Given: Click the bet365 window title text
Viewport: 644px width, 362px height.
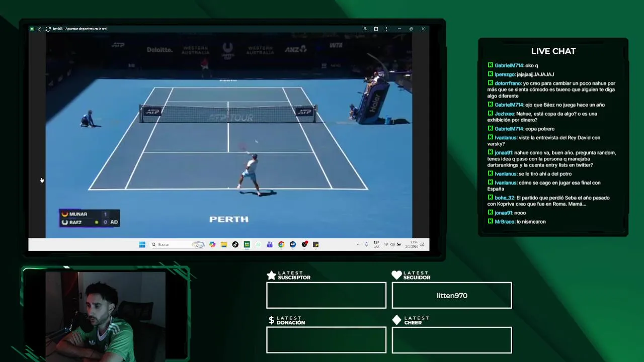Looking at the screenshot, I should (x=79, y=29).
